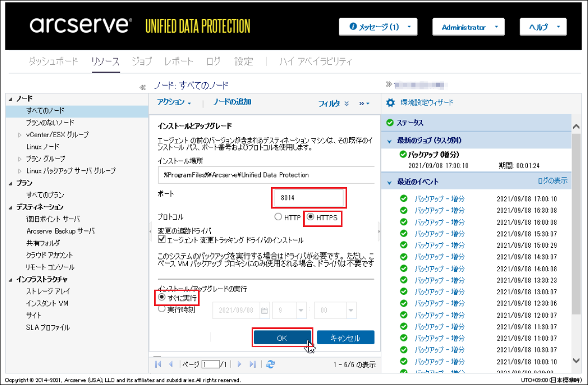Go to last page in the pager
The width and height of the screenshot is (588, 385).
253,364
